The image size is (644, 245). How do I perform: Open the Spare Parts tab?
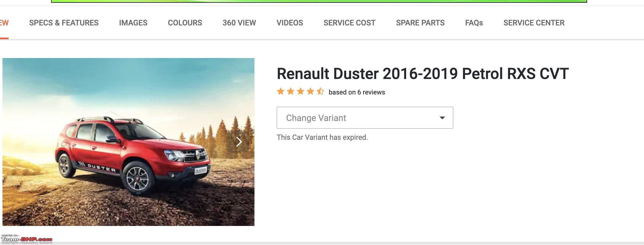point(420,23)
